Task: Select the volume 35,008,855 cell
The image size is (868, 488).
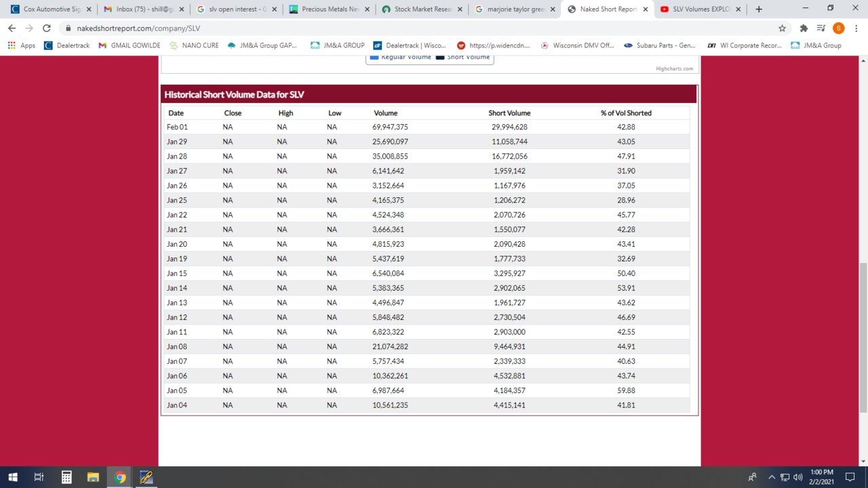Action: (x=390, y=157)
